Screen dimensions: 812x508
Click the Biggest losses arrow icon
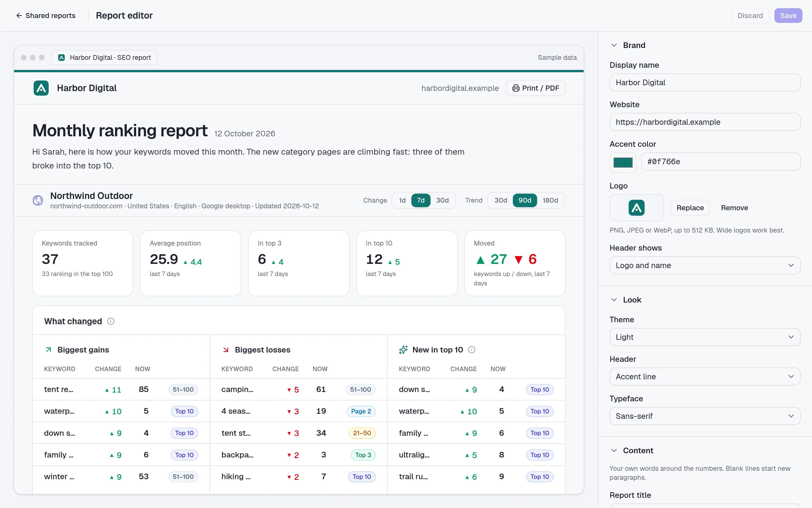(x=226, y=350)
